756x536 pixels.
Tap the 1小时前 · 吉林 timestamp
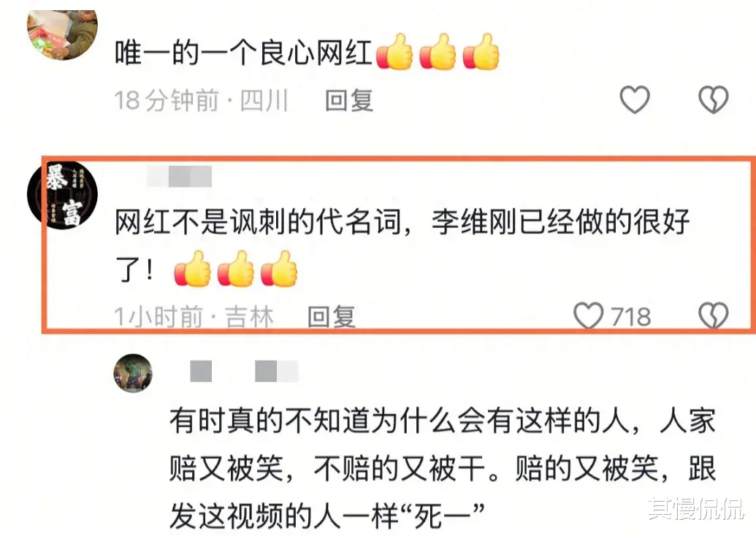coord(194,317)
